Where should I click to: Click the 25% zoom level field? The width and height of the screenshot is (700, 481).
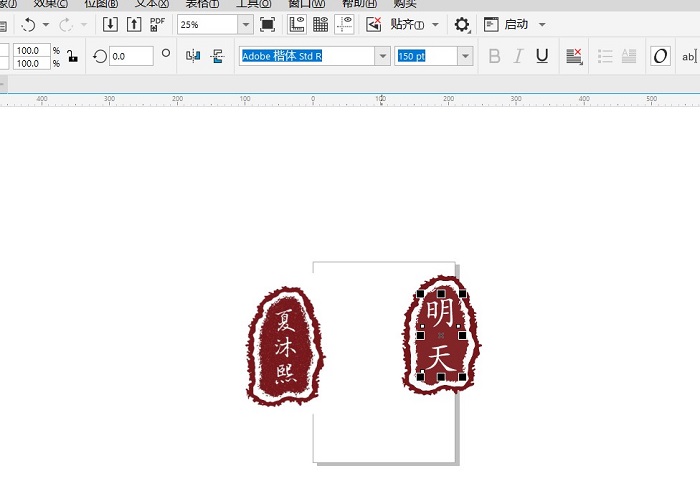207,25
